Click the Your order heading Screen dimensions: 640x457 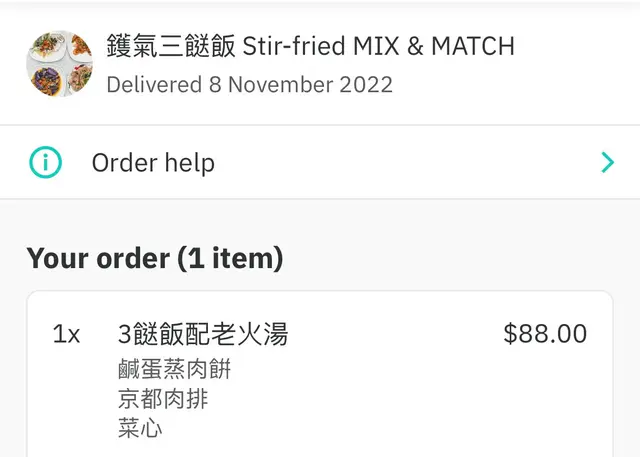(98, 258)
